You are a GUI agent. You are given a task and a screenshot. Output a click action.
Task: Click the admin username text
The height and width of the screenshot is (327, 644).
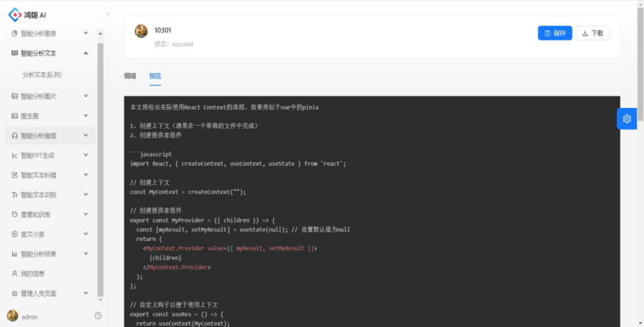click(x=30, y=317)
